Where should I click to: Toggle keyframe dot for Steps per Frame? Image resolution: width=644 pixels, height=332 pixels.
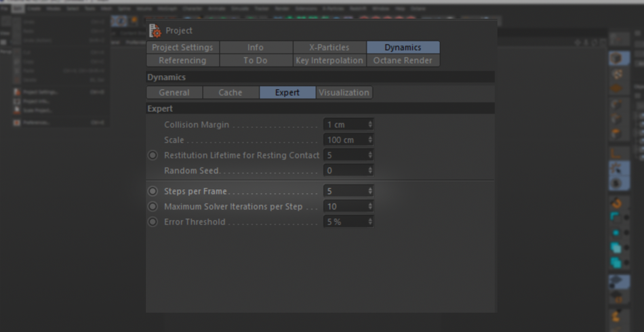coord(153,191)
